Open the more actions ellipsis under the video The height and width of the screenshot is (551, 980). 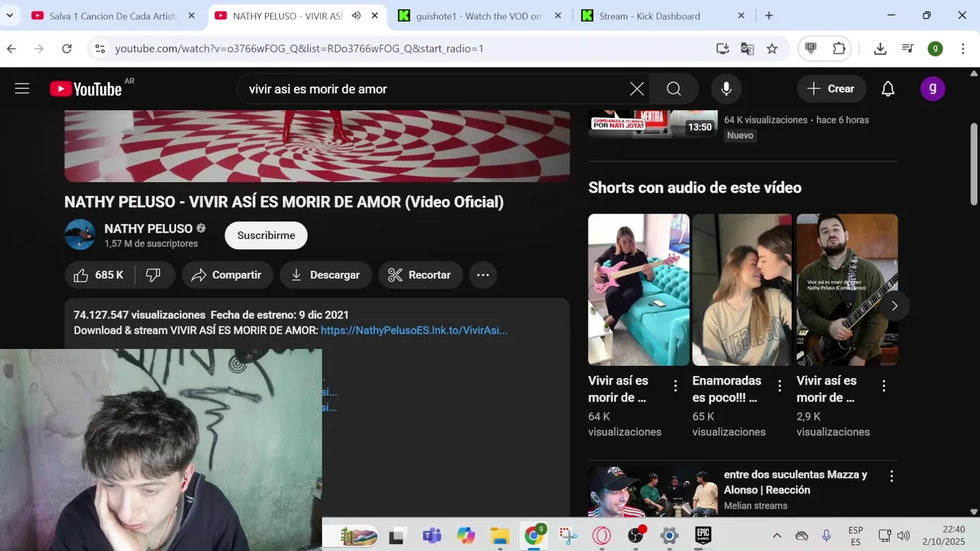click(x=483, y=275)
